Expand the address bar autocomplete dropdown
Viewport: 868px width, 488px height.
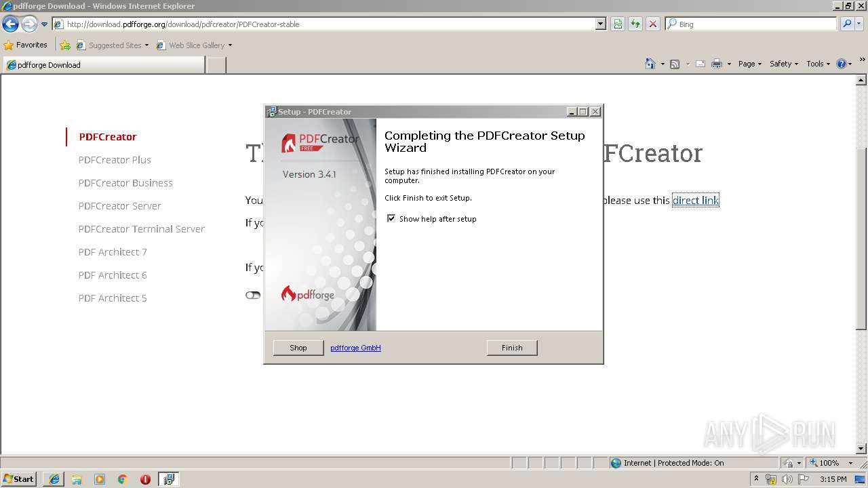601,24
